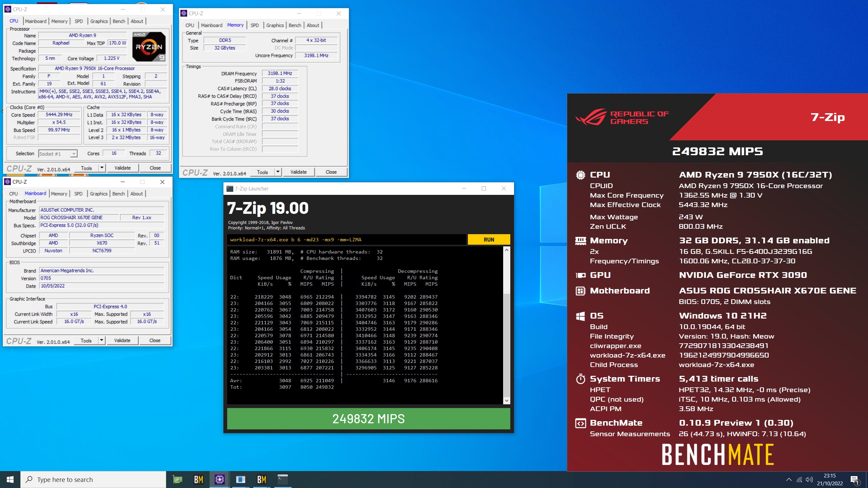Click Validate in Mainboard CPU-Z window
This screenshot has height=488, width=868.
122,341
